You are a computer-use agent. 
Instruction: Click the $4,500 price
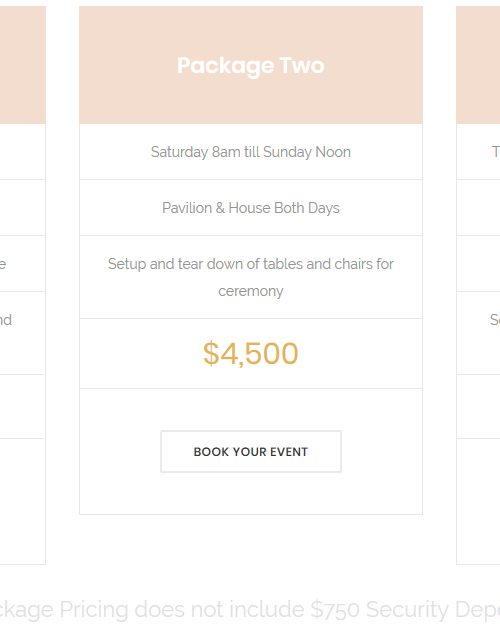coord(251,353)
